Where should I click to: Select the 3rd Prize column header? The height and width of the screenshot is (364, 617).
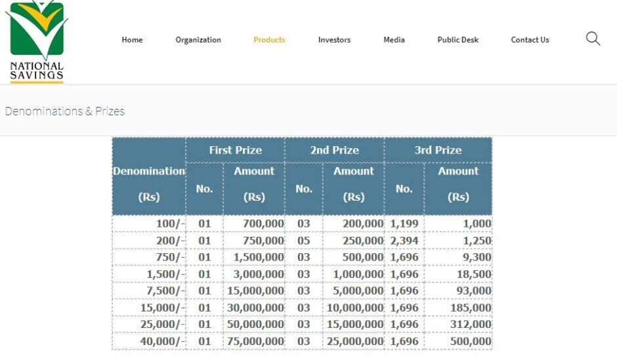[438, 150]
